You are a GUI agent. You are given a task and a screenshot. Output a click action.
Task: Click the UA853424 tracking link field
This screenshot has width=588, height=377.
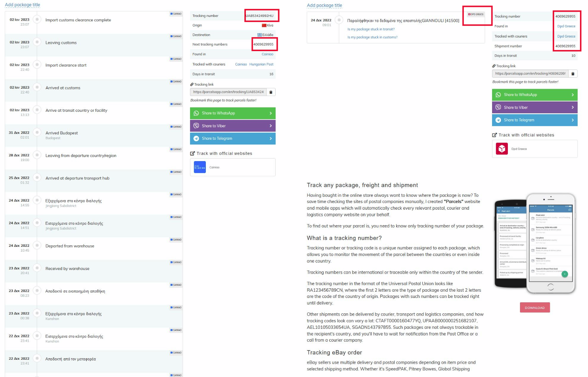(x=228, y=92)
